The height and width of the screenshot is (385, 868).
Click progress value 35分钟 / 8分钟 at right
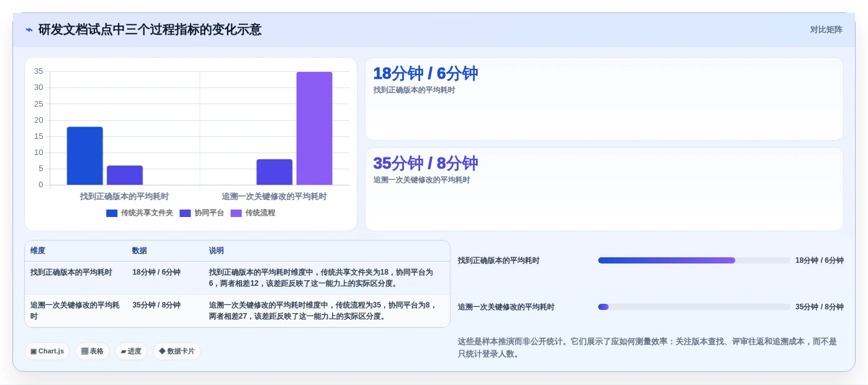click(x=819, y=307)
